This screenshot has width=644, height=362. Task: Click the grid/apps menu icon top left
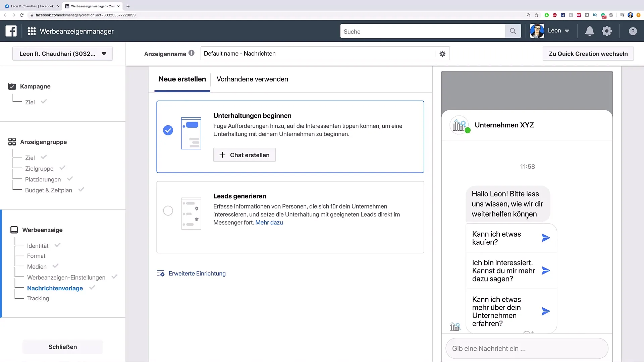coord(32,31)
